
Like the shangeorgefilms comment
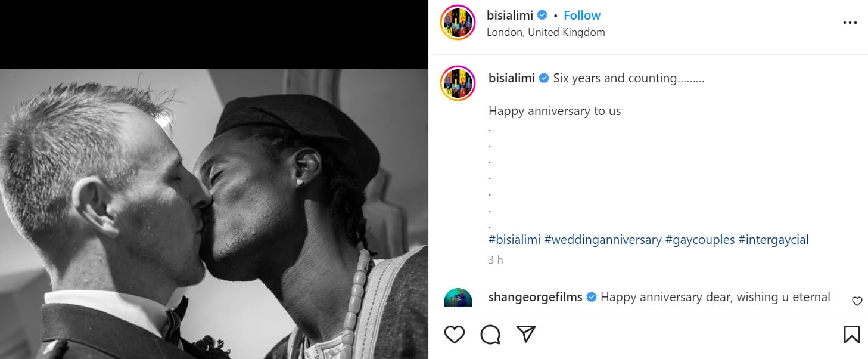857,301
